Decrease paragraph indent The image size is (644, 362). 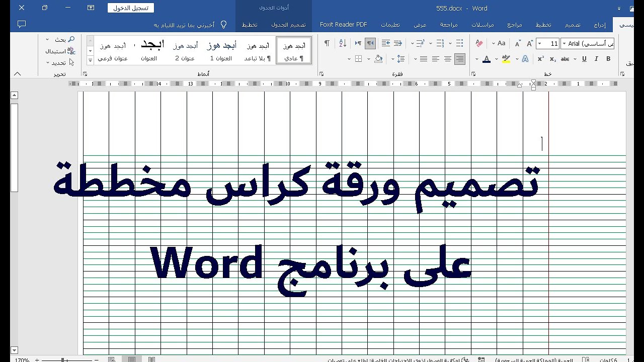(398, 44)
